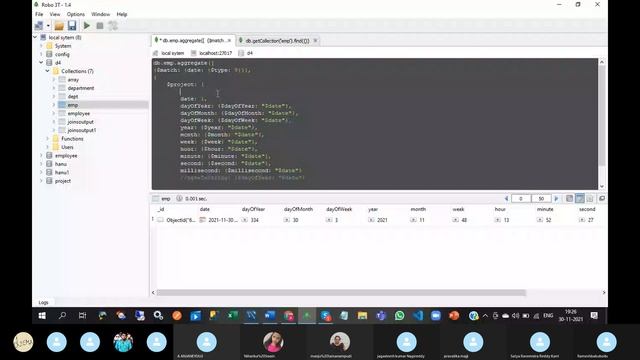This screenshot has width=640, height=360.
Task: Click the Stop execution toolbar icon
Action: click(100, 26)
